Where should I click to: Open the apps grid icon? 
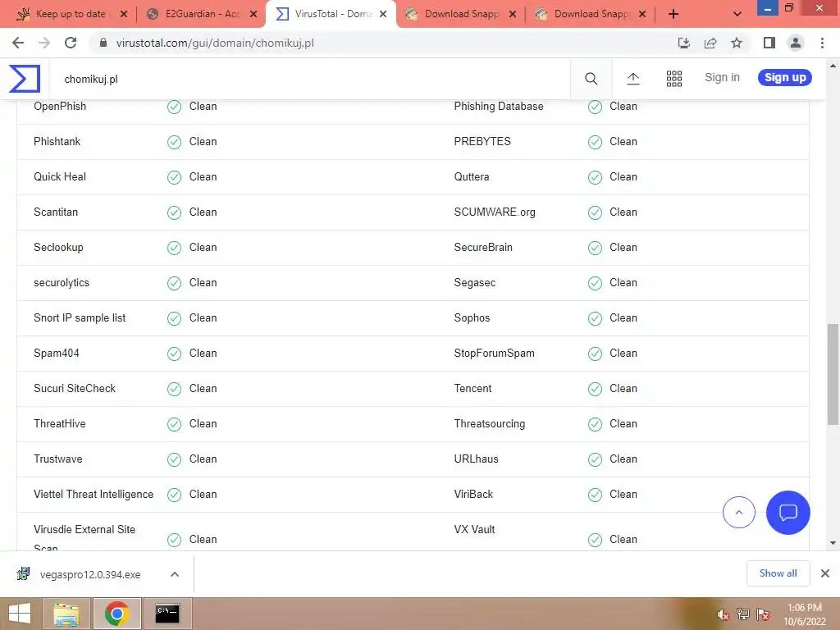click(674, 79)
